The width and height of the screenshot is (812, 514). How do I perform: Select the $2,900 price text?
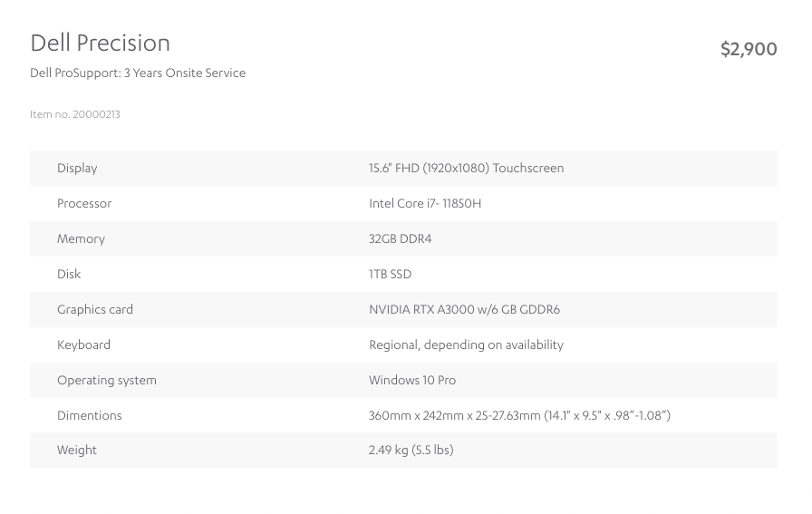tap(749, 49)
